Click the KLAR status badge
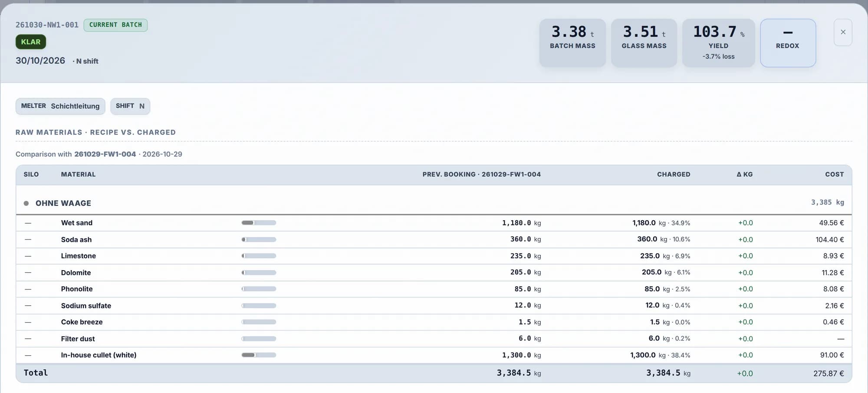Screen dimensions: 868x393 [31, 42]
